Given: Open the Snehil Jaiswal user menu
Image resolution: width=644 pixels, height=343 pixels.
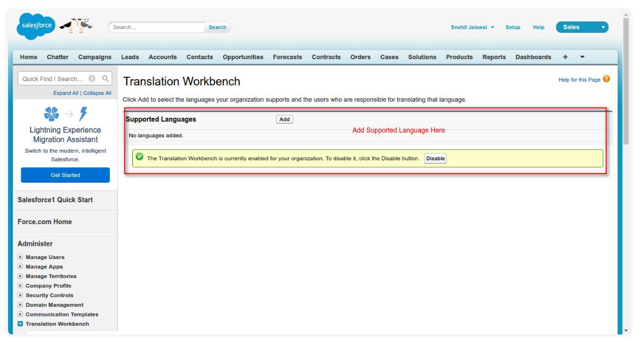Looking at the screenshot, I should click(472, 27).
